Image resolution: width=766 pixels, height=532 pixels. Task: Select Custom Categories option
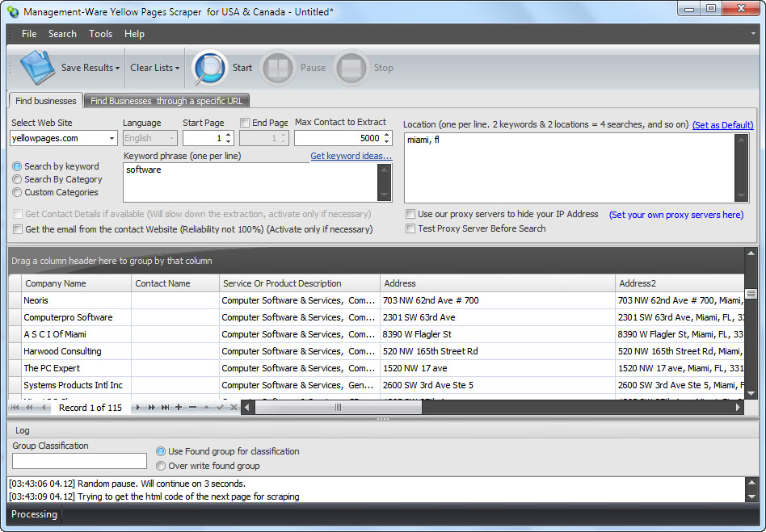point(17,192)
